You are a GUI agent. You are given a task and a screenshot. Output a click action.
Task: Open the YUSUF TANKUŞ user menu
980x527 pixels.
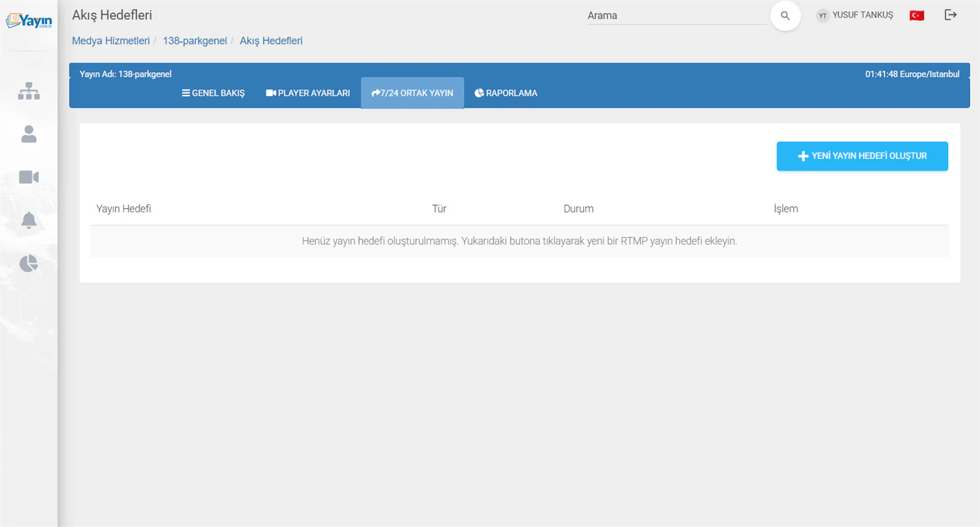(x=862, y=15)
